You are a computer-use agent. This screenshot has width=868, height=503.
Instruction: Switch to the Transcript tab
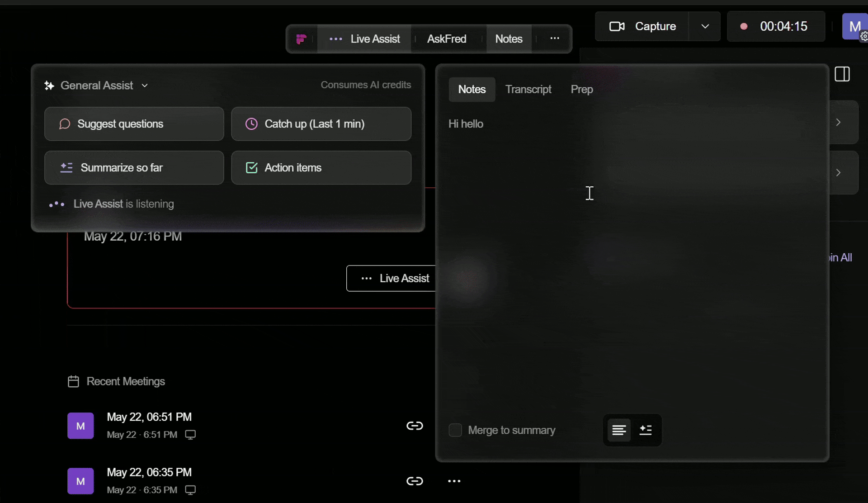click(x=528, y=90)
